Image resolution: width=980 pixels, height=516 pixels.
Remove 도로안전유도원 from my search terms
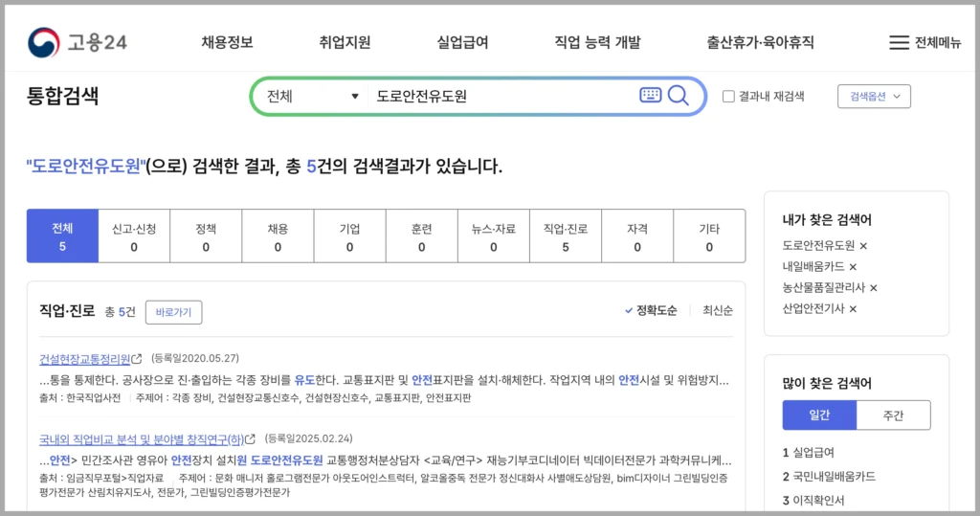click(863, 246)
